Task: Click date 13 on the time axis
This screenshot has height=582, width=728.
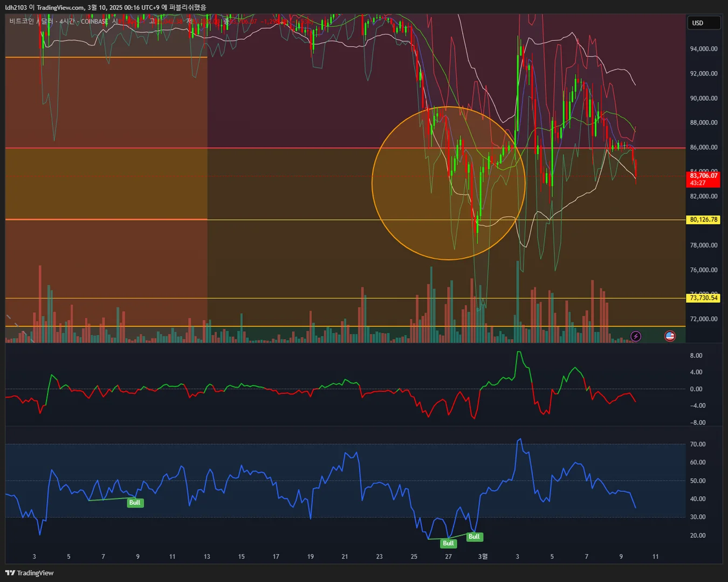Action: pyautogui.click(x=207, y=556)
